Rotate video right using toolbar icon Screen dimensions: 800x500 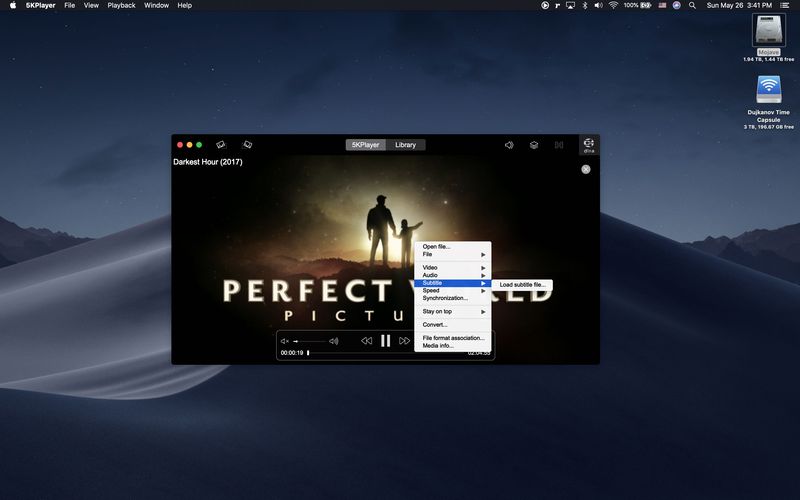[247, 145]
